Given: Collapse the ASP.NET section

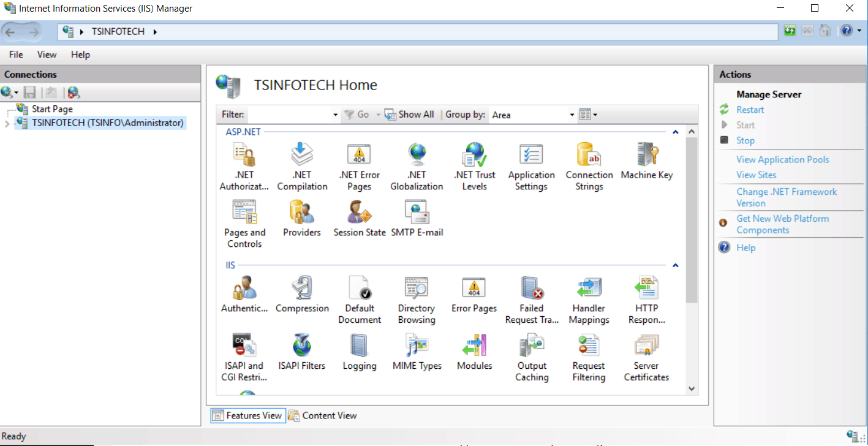Looking at the screenshot, I should pyautogui.click(x=674, y=131).
